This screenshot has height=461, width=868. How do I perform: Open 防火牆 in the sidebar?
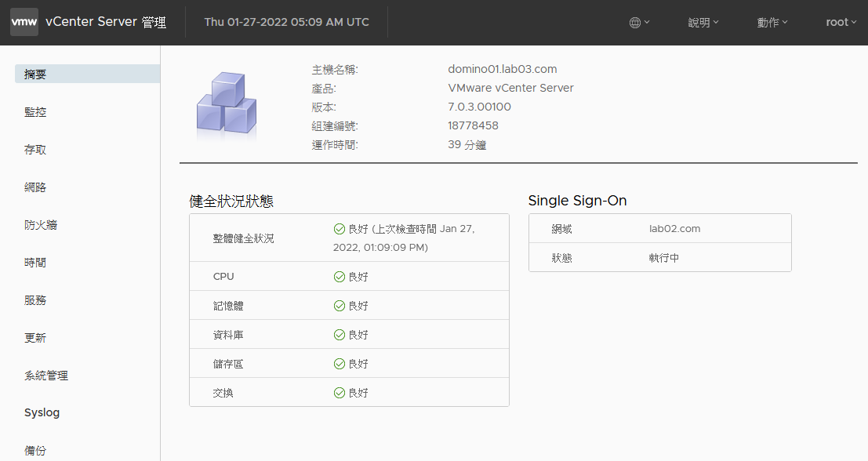(41, 225)
